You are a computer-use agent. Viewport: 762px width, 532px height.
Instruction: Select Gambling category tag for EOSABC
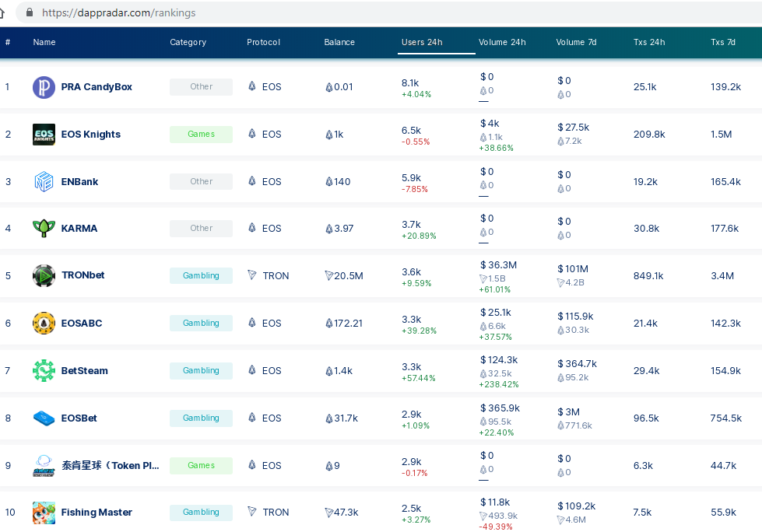pos(201,324)
